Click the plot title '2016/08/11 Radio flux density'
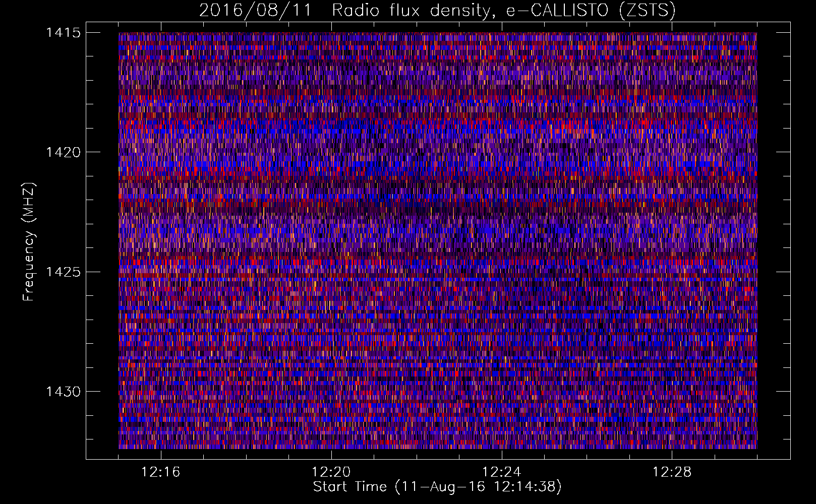The height and width of the screenshot is (504, 816). 437,11
